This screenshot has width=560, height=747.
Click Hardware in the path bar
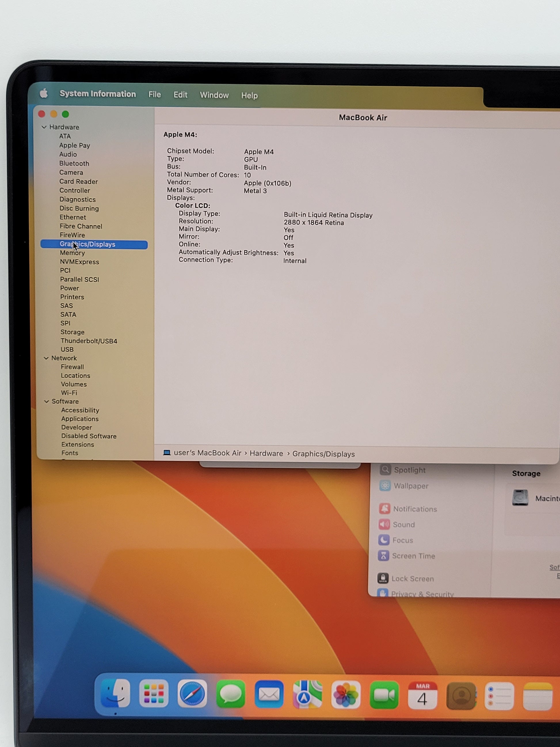click(266, 454)
